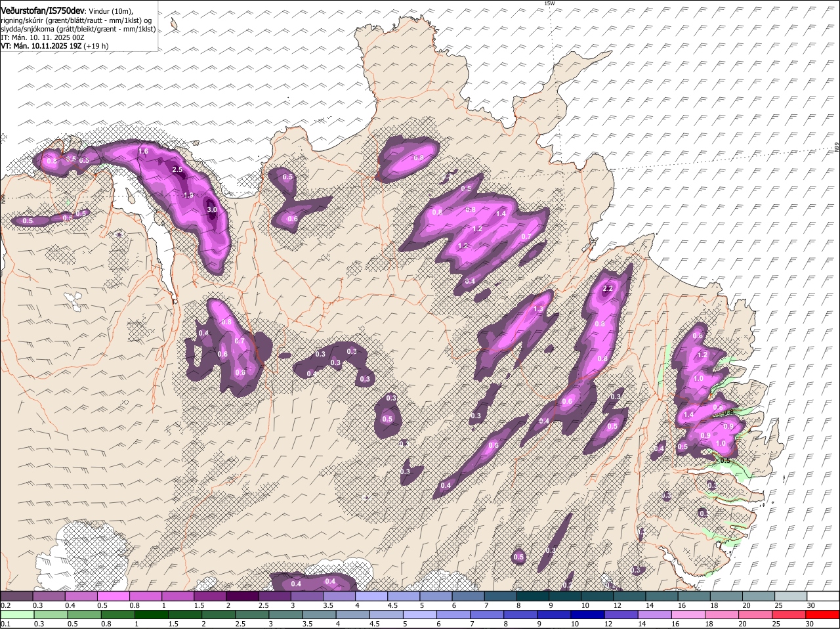This screenshot has width=840, height=629.
Task: Select the darkest purple swatch at 2 in upper legend
Action: point(242,596)
